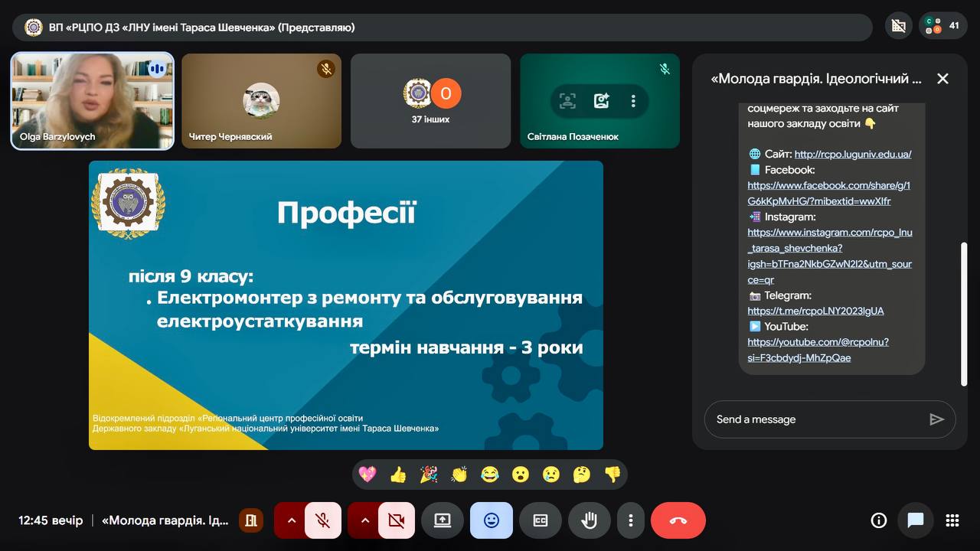Click the raise hand icon
The height and width of the screenshot is (551, 980).
pos(589,520)
